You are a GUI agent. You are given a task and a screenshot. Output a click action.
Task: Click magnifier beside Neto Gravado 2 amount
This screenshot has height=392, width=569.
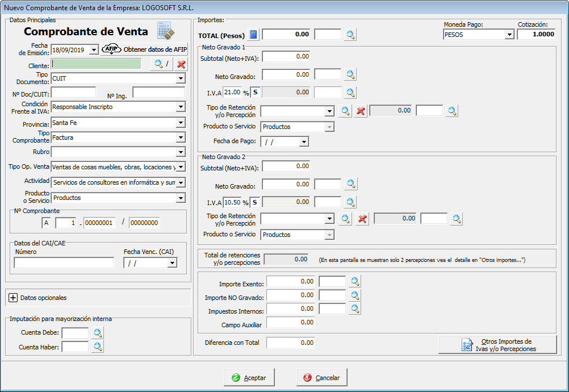point(351,184)
